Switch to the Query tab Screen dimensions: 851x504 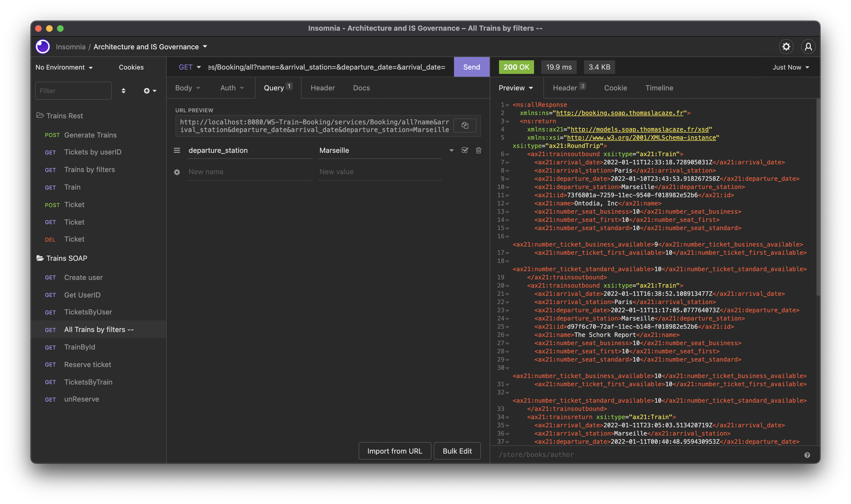[x=278, y=88]
